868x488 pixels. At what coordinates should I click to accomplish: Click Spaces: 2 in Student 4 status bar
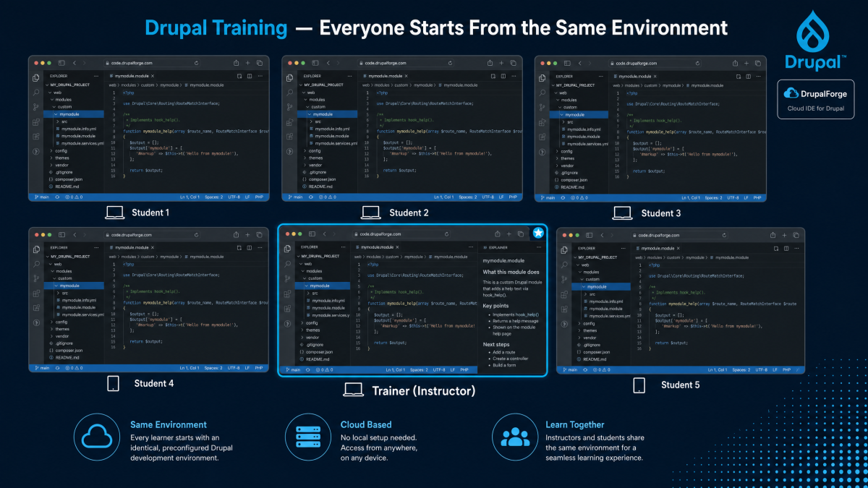point(213,368)
